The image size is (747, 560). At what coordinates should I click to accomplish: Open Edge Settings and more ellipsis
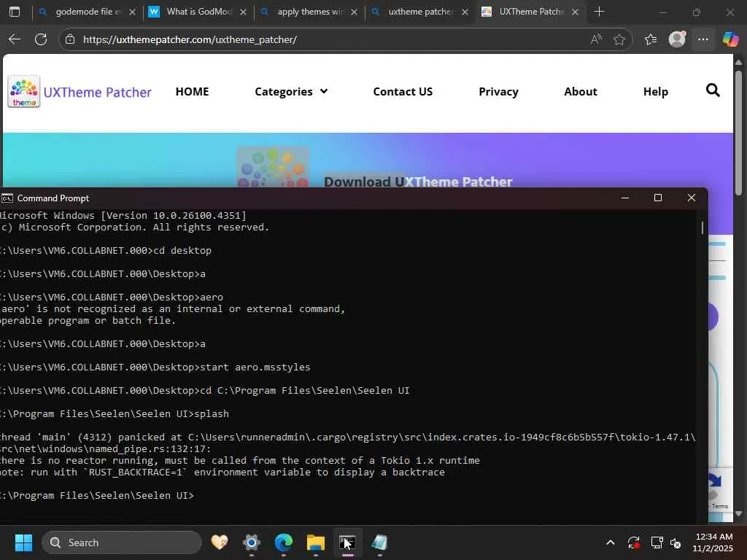point(703,39)
